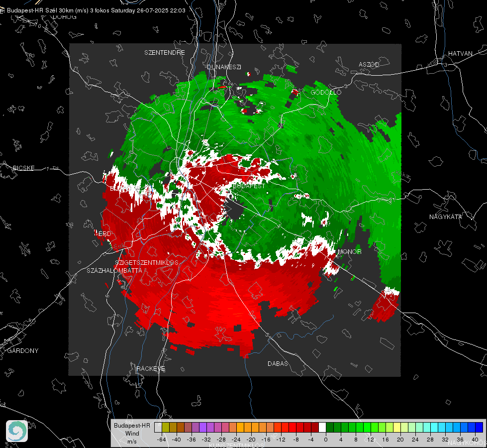The height and width of the screenshot is (448, 487).
Task: Click the DUNAKESZI town label
Action: coord(224,67)
